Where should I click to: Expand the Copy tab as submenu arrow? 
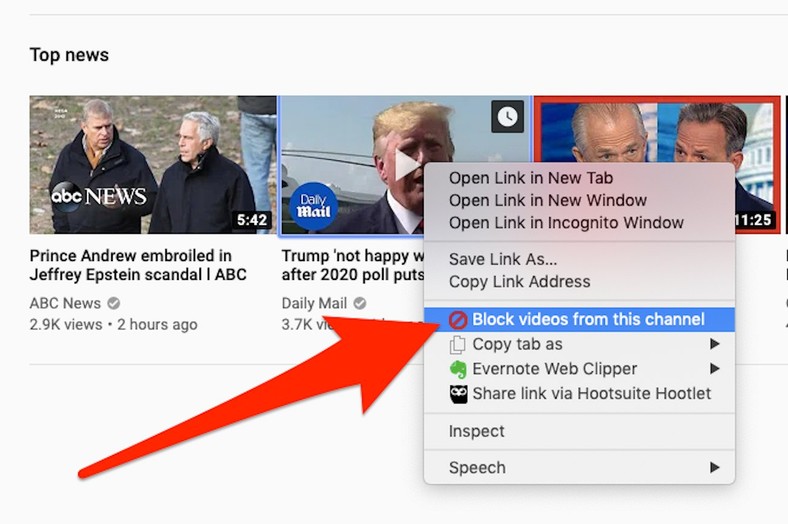click(x=714, y=344)
